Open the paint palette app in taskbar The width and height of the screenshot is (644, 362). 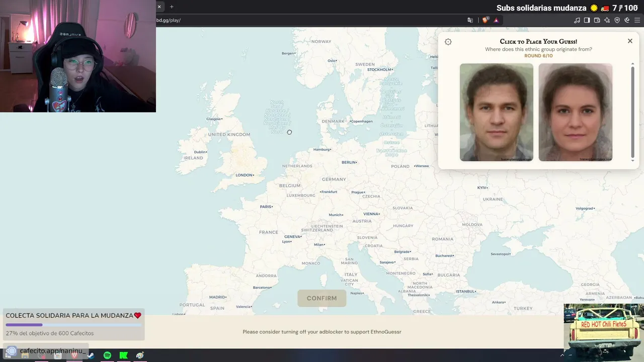140,355
